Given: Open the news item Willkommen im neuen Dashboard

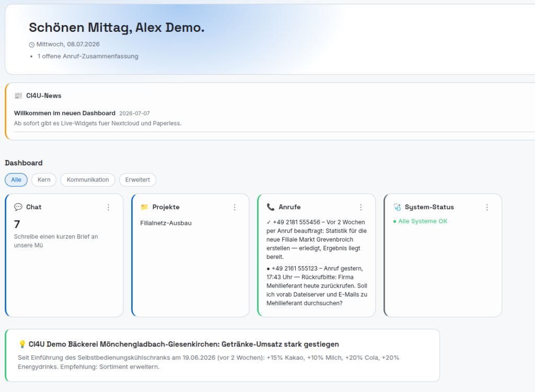Looking at the screenshot, I should coord(65,113).
